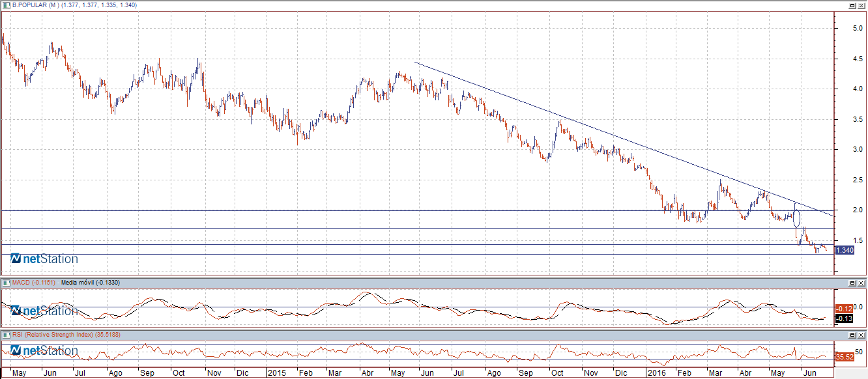Close the B.POPULAR price chart panel
868x379 pixels.
pyautogui.click(x=861, y=5)
